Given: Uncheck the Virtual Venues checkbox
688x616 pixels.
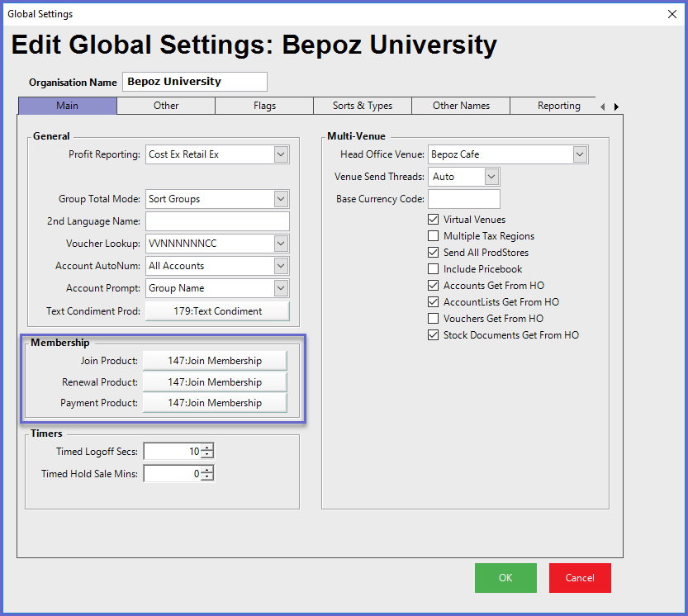Looking at the screenshot, I should pyautogui.click(x=434, y=220).
